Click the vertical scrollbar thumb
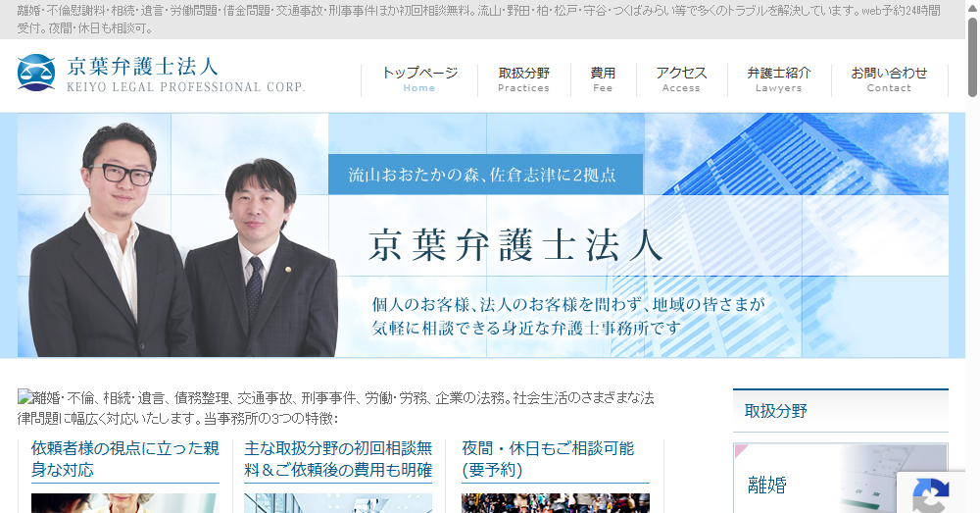 pos(972,59)
